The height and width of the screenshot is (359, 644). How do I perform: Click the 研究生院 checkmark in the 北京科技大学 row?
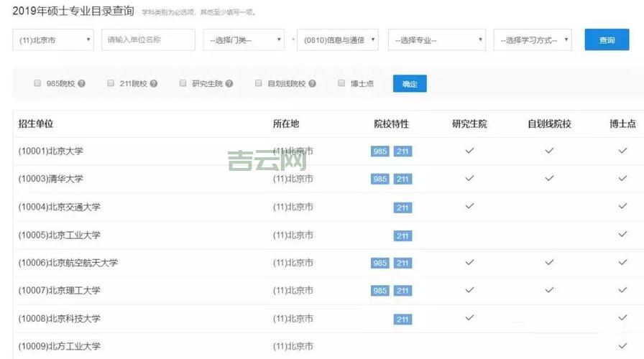(x=469, y=317)
